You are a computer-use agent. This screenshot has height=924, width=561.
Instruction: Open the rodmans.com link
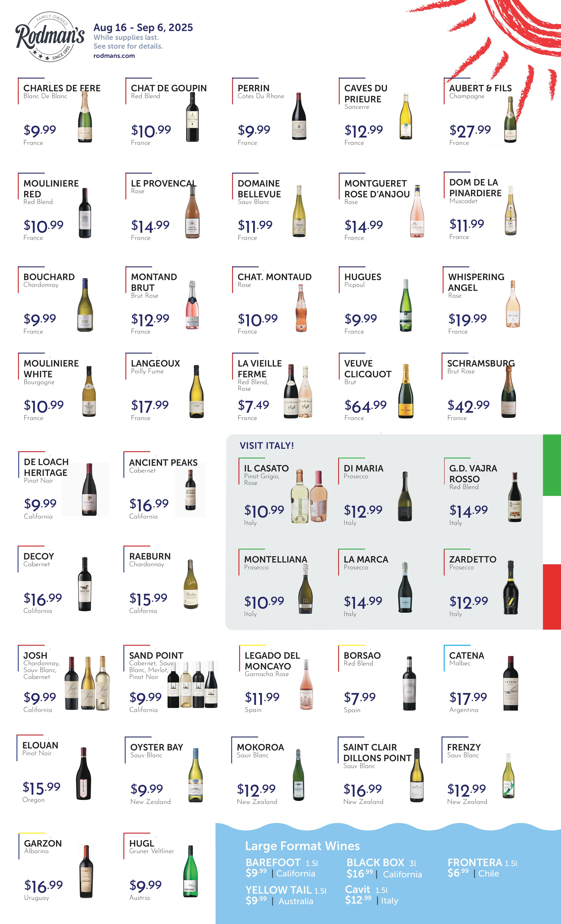click(x=114, y=56)
